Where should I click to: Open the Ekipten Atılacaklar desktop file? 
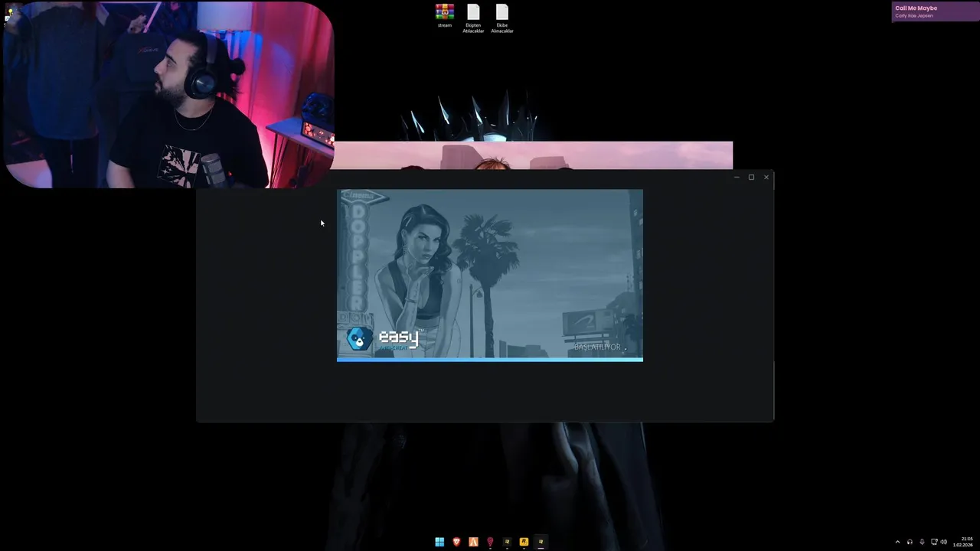pyautogui.click(x=473, y=18)
